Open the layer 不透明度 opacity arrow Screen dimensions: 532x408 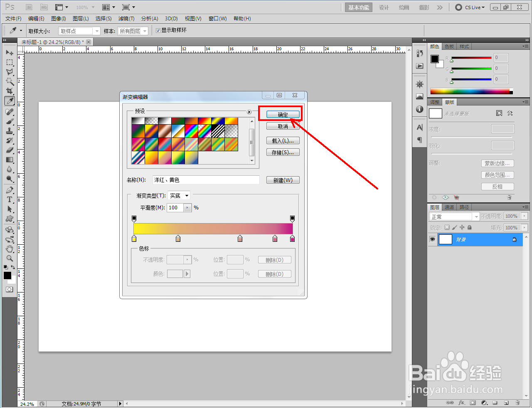coord(525,216)
